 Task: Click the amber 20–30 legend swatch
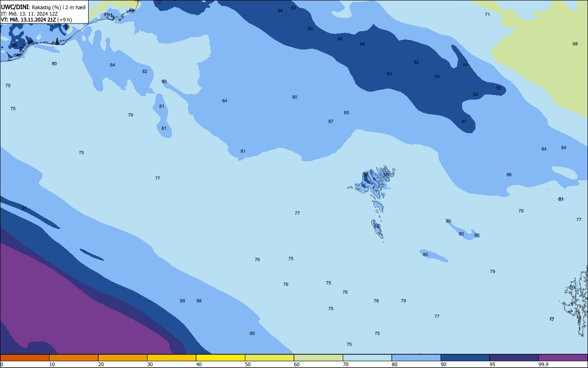[123, 357]
